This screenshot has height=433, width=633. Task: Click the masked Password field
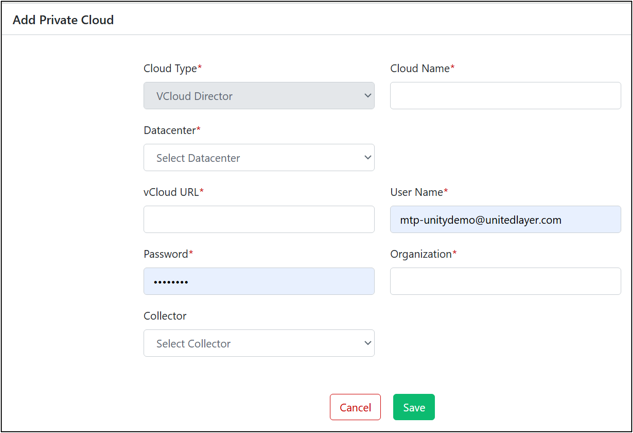(259, 281)
